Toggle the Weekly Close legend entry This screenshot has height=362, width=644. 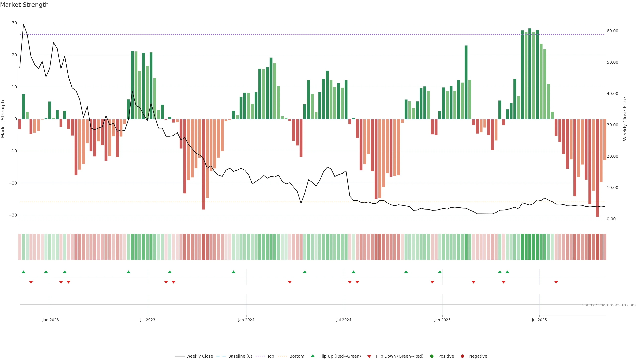pyautogui.click(x=194, y=356)
